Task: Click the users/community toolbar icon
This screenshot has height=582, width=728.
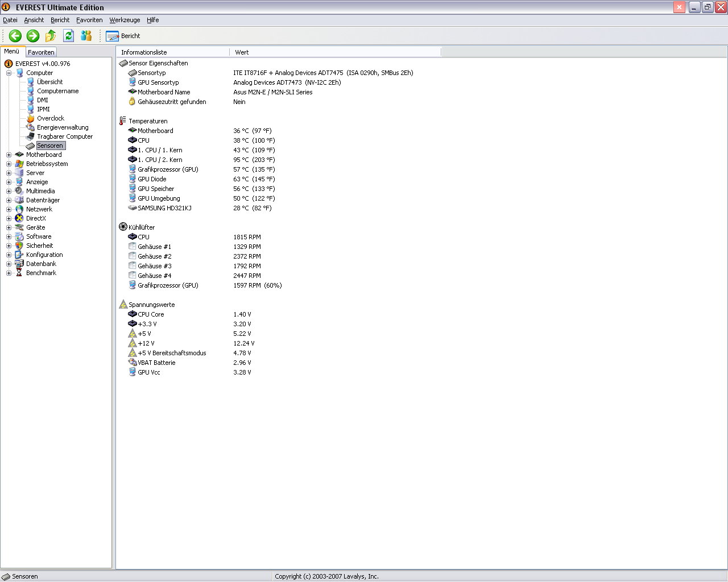Action: (86, 36)
